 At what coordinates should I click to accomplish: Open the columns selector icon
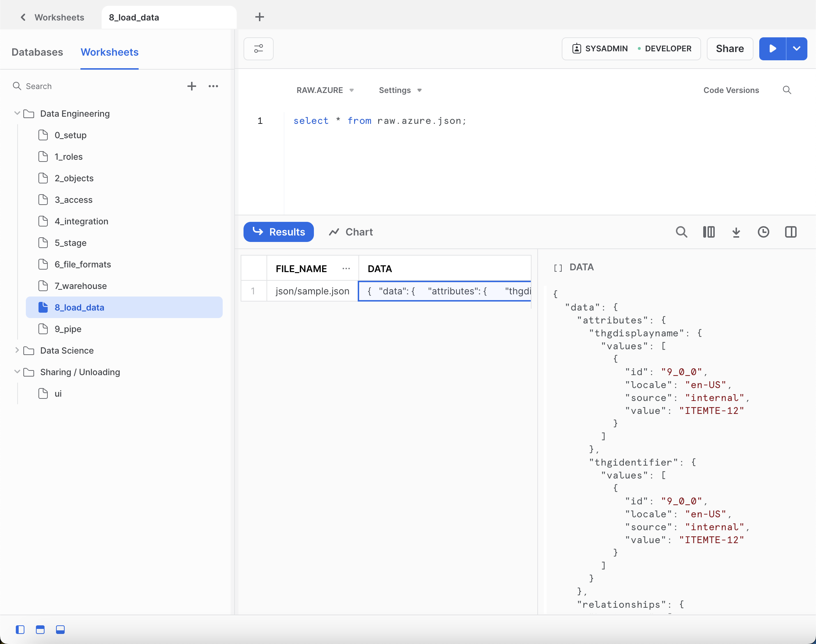coord(709,232)
